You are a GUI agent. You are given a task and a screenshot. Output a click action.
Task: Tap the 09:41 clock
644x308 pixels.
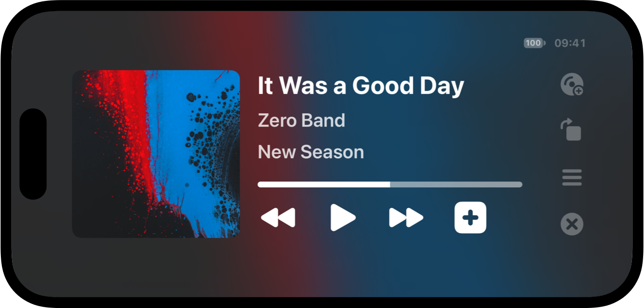click(570, 43)
